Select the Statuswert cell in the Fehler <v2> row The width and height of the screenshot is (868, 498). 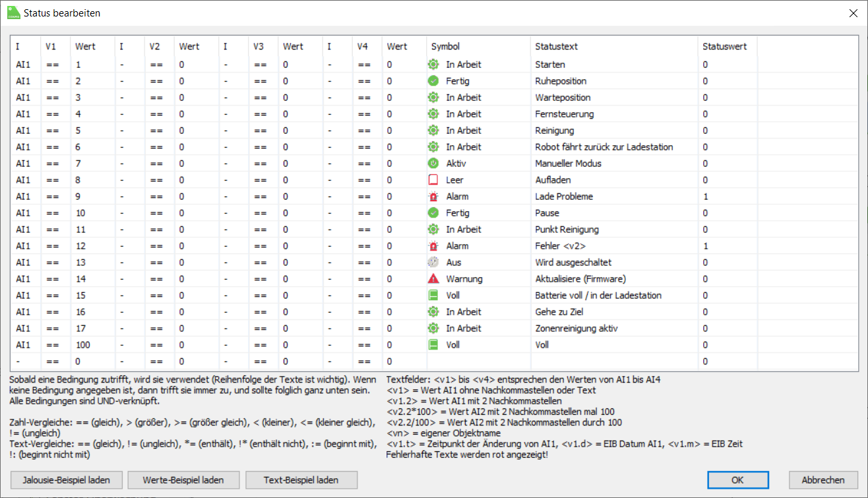[728, 246]
